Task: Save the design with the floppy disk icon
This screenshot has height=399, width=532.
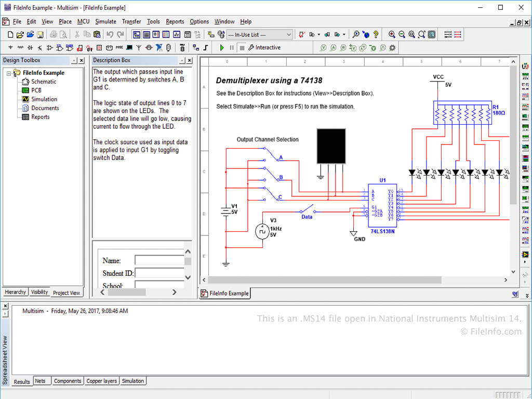Action: (40, 35)
